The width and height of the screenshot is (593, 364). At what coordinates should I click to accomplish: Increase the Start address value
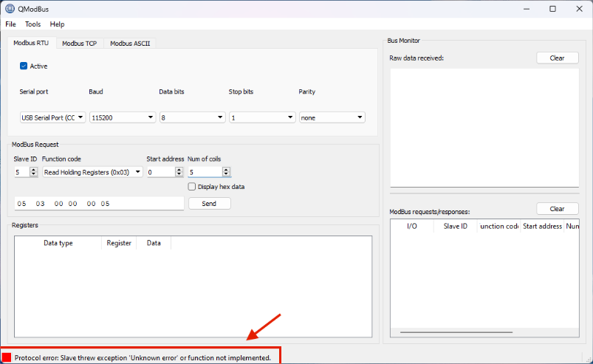tap(179, 170)
